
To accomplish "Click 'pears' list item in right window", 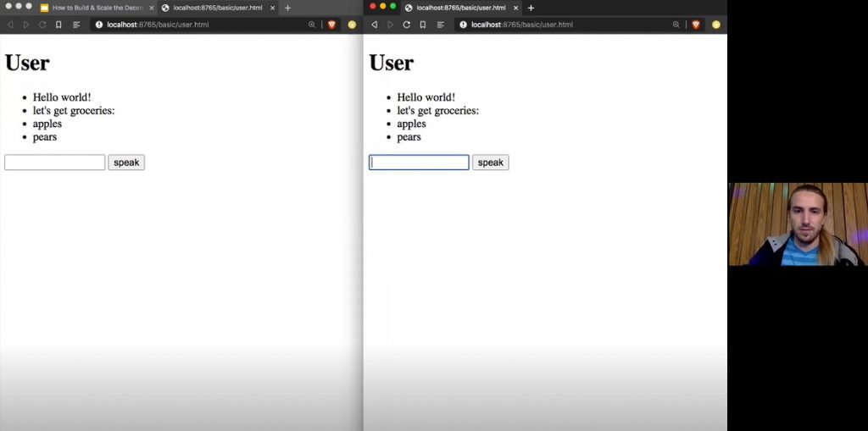I will (409, 137).
